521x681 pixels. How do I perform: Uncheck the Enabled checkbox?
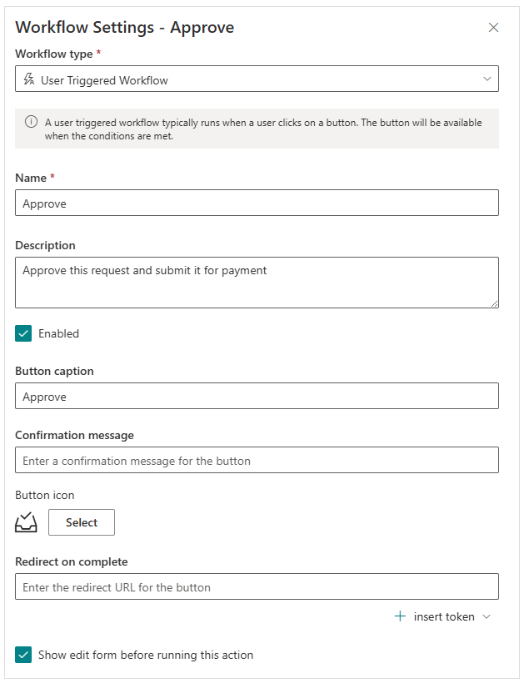23,334
